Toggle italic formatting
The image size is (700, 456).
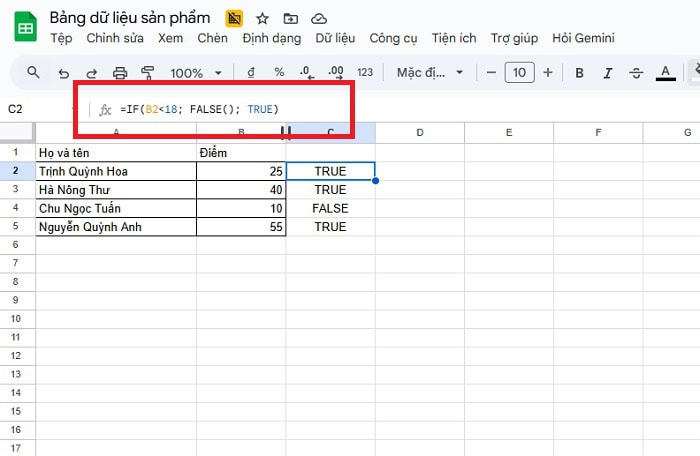tap(608, 73)
